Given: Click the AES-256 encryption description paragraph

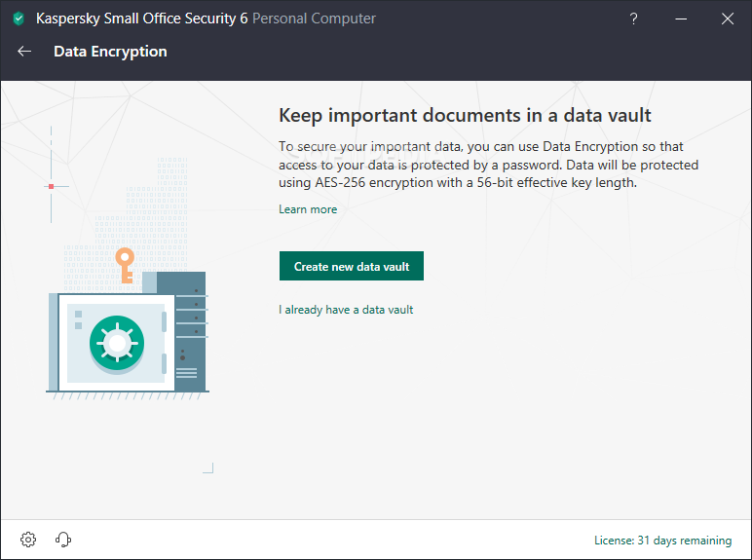Looking at the screenshot, I should [x=488, y=165].
